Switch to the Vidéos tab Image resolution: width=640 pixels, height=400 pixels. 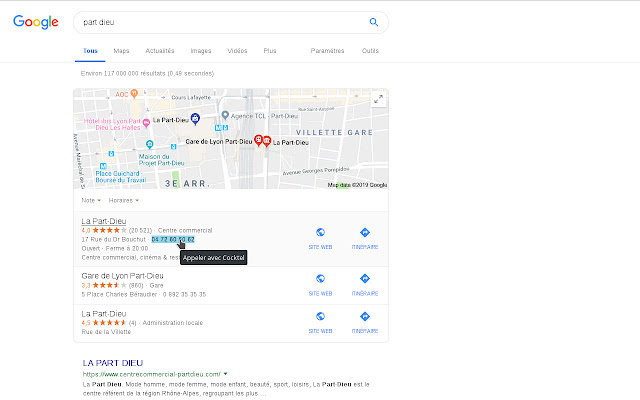pyautogui.click(x=237, y=51)
